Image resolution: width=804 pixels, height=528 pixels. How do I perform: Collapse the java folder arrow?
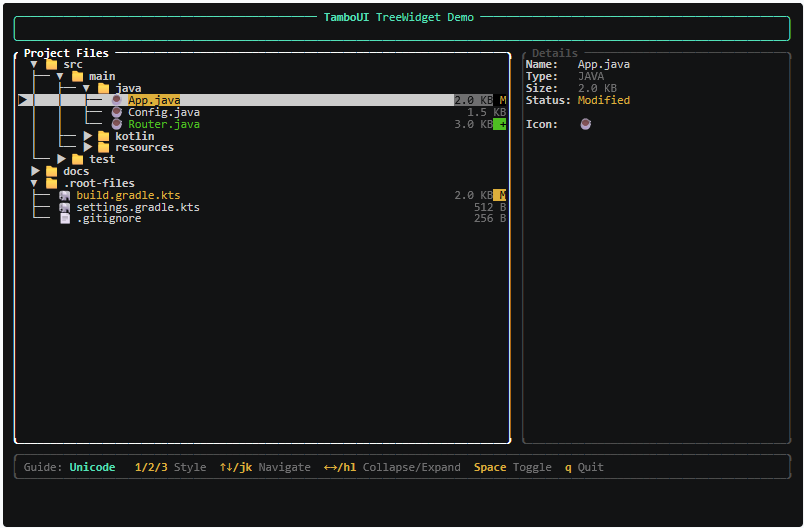pyautogui.click(x=86, y=89)
